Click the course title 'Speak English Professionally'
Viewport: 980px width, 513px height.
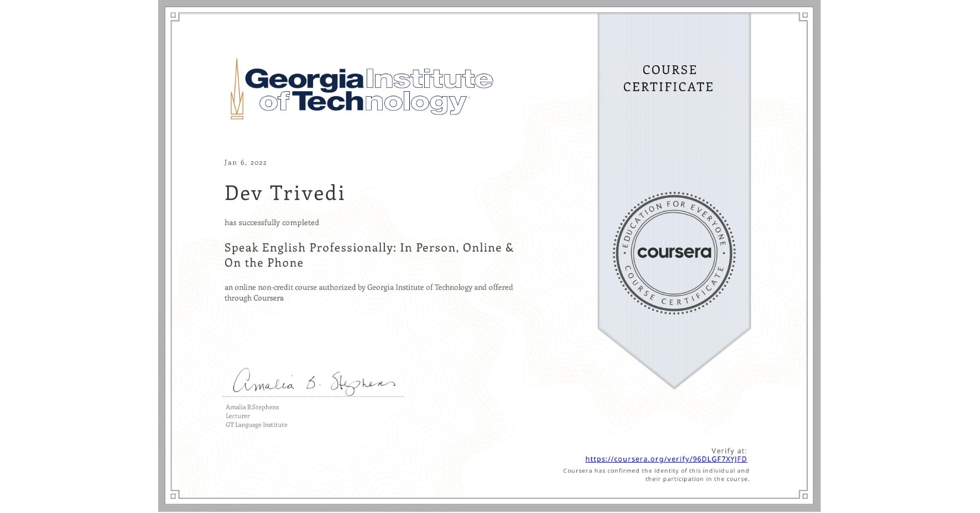click(369, 255)
